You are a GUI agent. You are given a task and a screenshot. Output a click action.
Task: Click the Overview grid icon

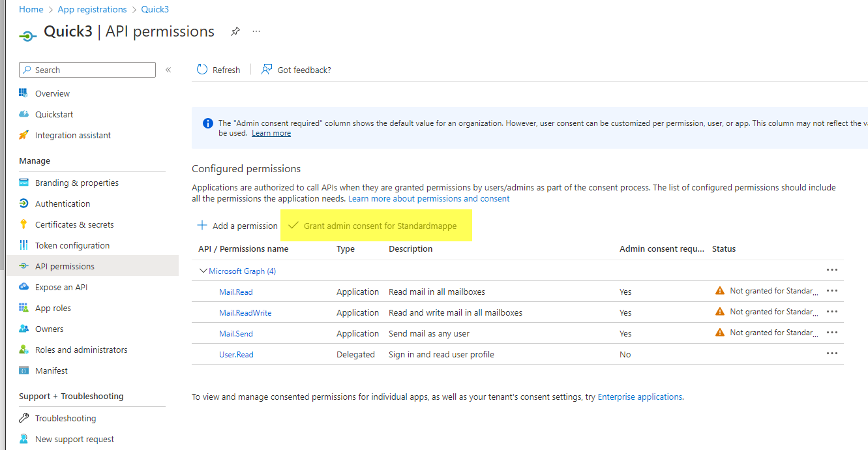tap(23, 93)
